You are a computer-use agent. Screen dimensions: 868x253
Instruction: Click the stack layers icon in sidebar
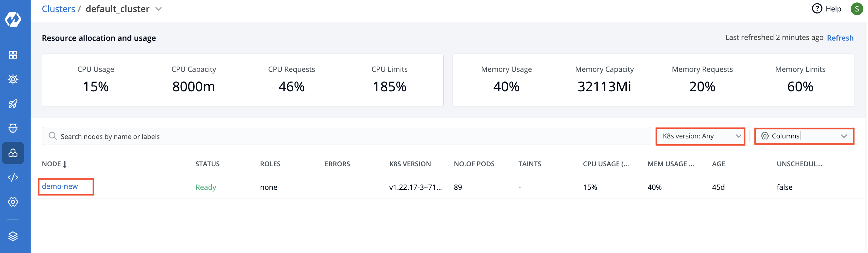coord(13,237)
